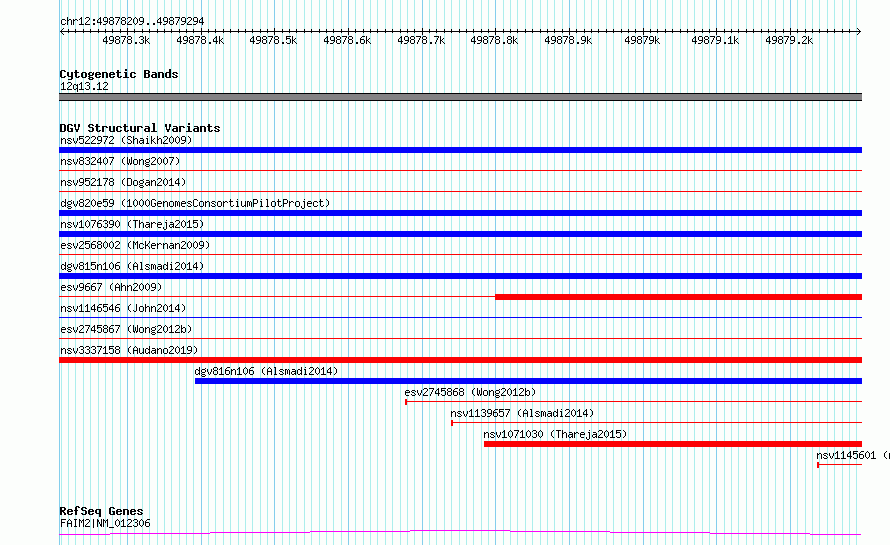Click the RefSeq Genes track title

point(101,511)
